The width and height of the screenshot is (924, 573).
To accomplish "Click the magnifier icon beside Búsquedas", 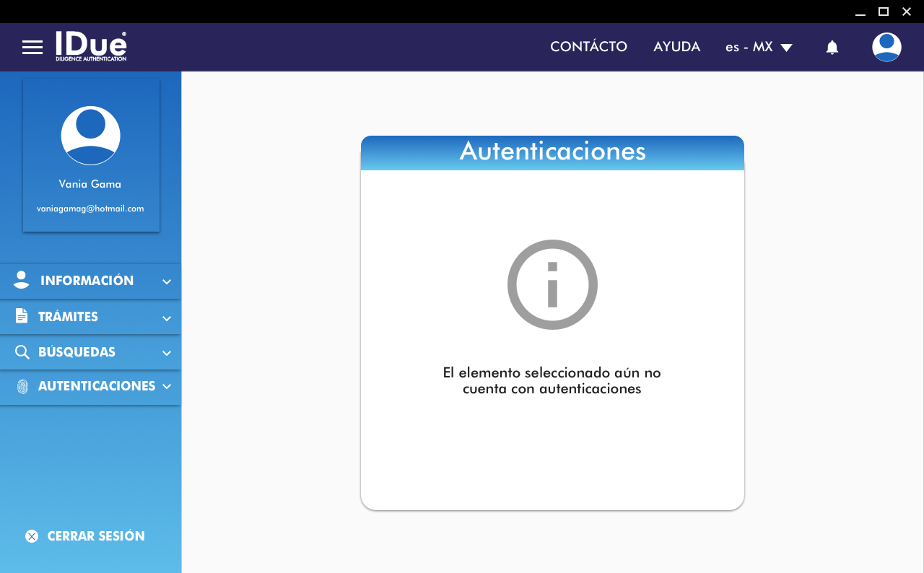I will [22, 352].
